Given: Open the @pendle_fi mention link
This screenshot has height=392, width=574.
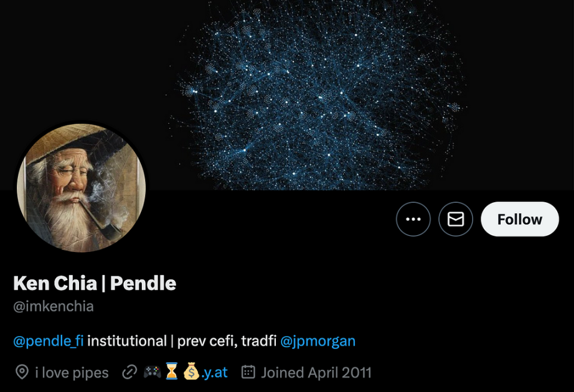Looking at the screenshot, I should 49,341.
